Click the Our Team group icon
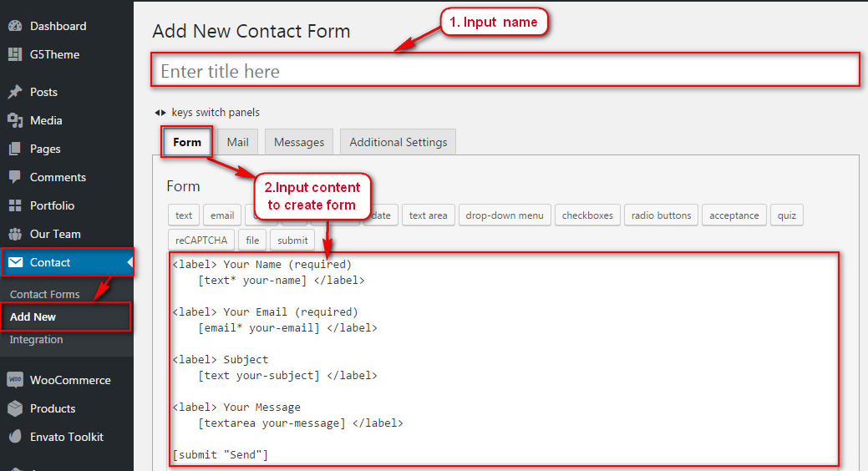The height and width of the screenshot is (471, 868). point(15,234)
